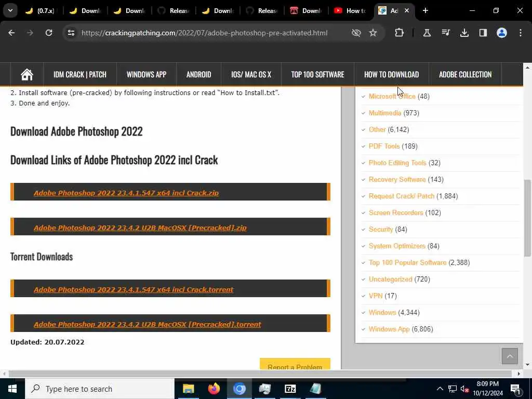Image resolution: width=532 pixels, height=399 pixels.
Task: Open Security category
Action: click(381, 229)
